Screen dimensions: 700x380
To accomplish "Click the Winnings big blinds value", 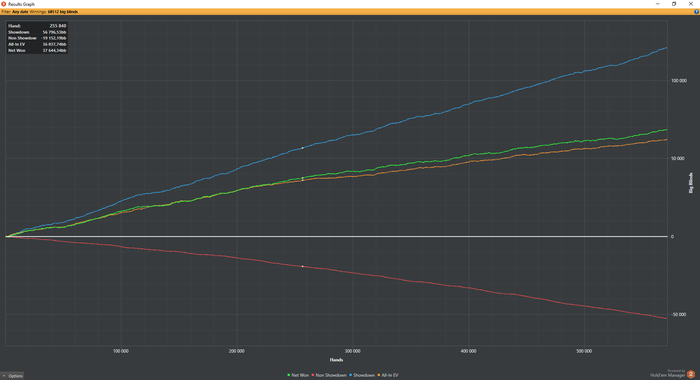I will (63, 12).
